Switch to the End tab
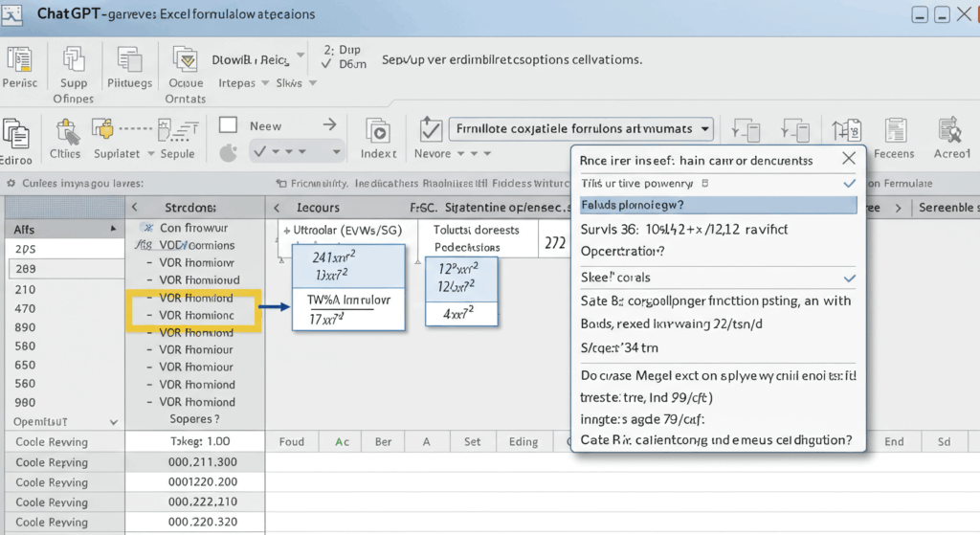 pos(894,442)
